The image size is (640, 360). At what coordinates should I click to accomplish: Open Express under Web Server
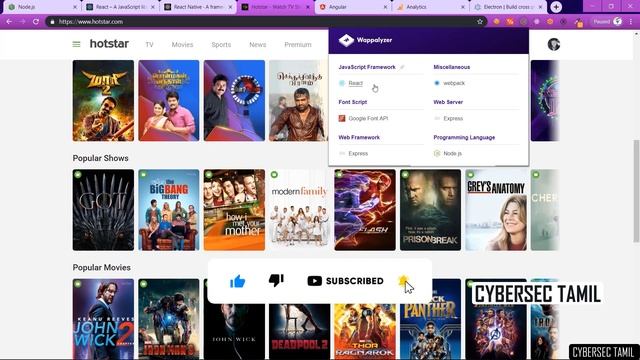pos(453,118)
